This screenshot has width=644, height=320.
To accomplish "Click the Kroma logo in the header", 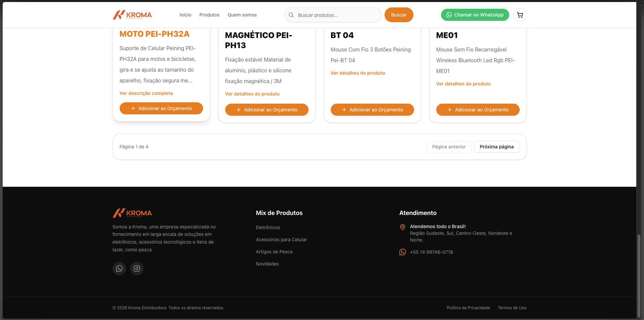I will [x=132, y=15].
